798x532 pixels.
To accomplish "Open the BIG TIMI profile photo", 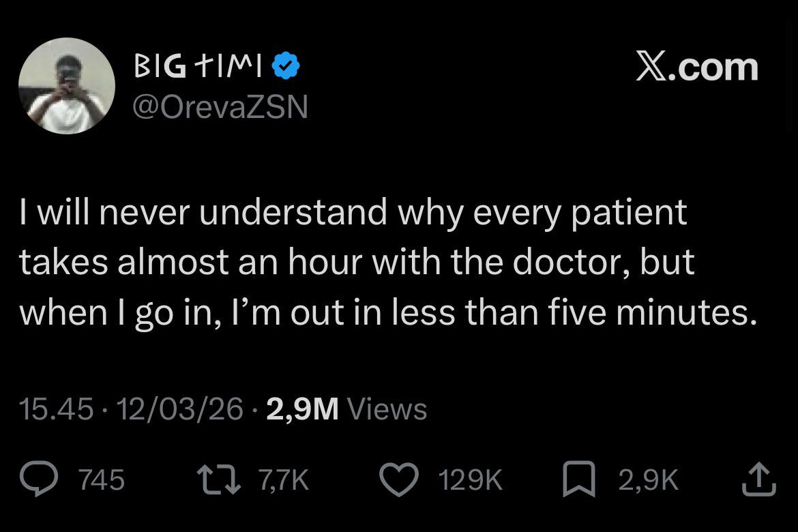I will 67,85.
